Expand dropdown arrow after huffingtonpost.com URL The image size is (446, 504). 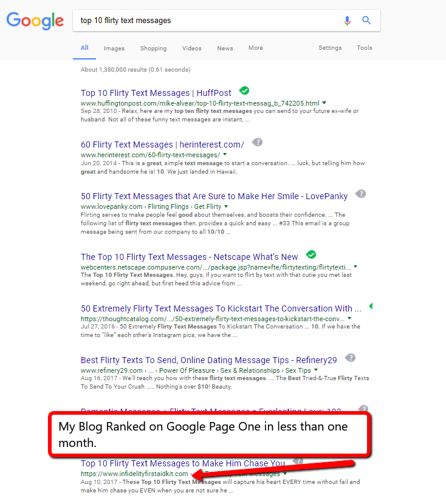pyautogui.click(x=324, y=103)
